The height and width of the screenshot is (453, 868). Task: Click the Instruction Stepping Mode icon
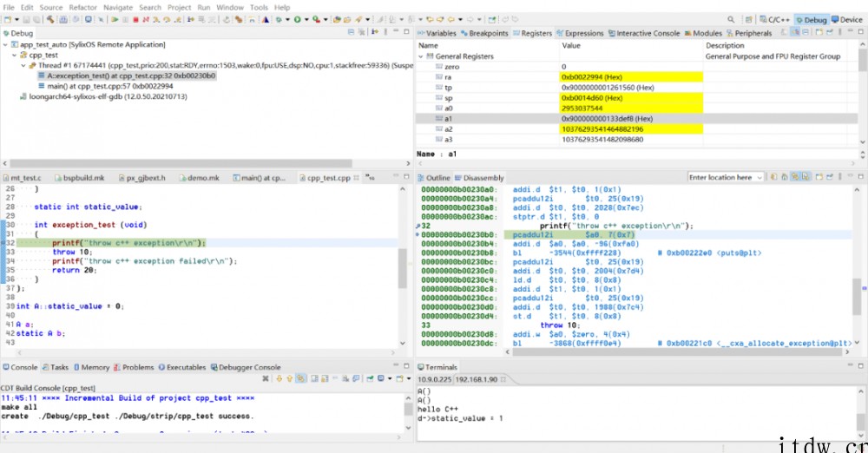coord(190,19)
